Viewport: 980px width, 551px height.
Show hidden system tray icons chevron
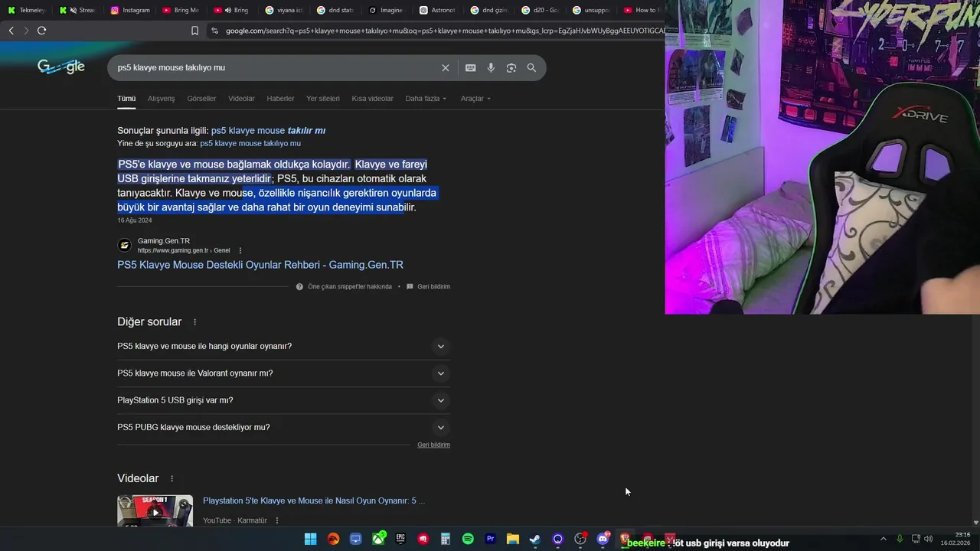883,539
